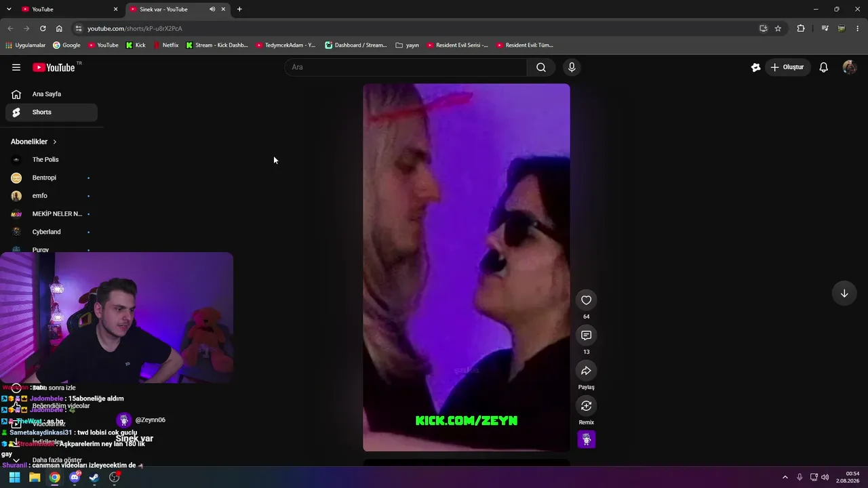
Task: Open comments on the Short
Action: pos(587,335)
